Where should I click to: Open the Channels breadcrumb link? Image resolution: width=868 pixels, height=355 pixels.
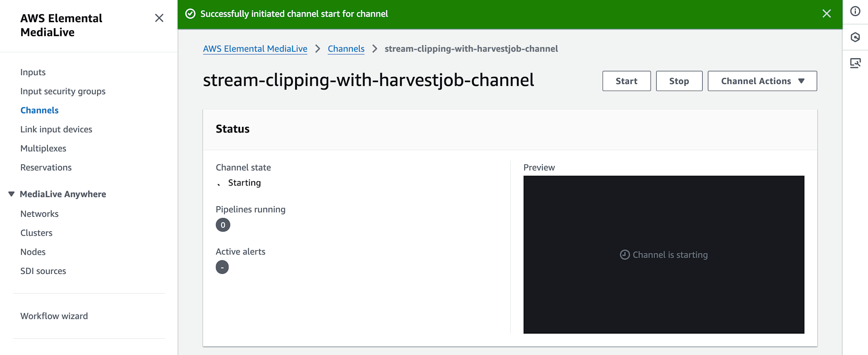(x=346, y=49)
